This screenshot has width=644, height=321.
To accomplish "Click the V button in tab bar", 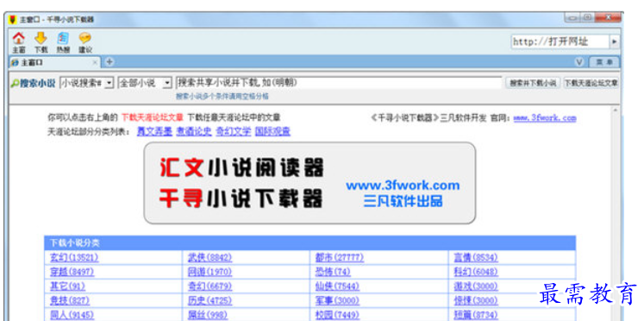I will tap(579, 62).
